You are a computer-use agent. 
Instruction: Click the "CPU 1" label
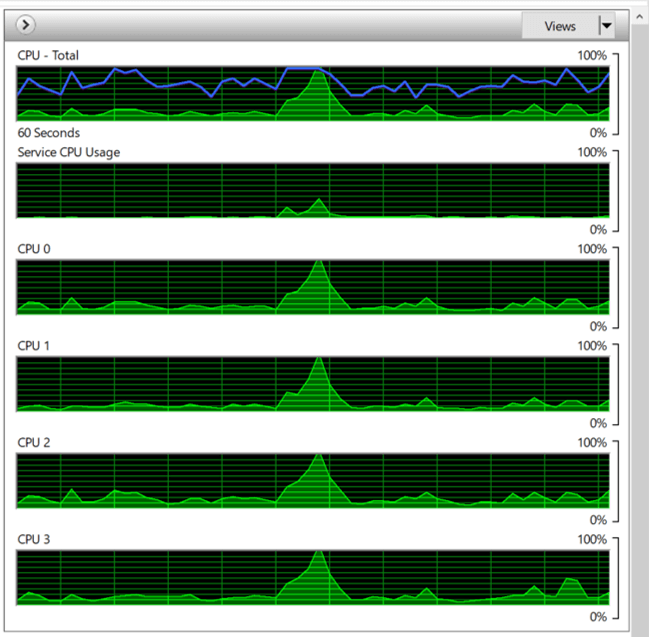coord(32,346)
